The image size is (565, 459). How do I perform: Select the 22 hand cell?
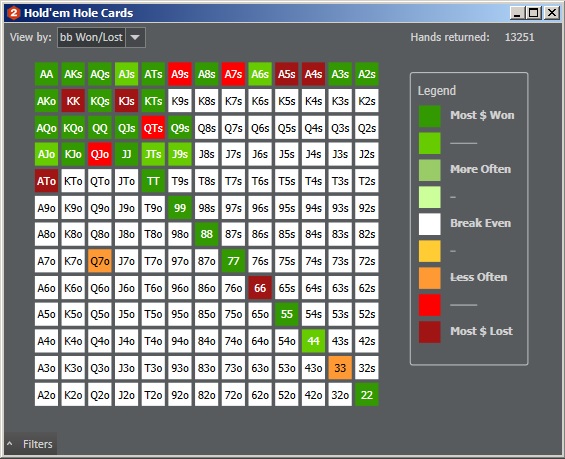(366, 395)
